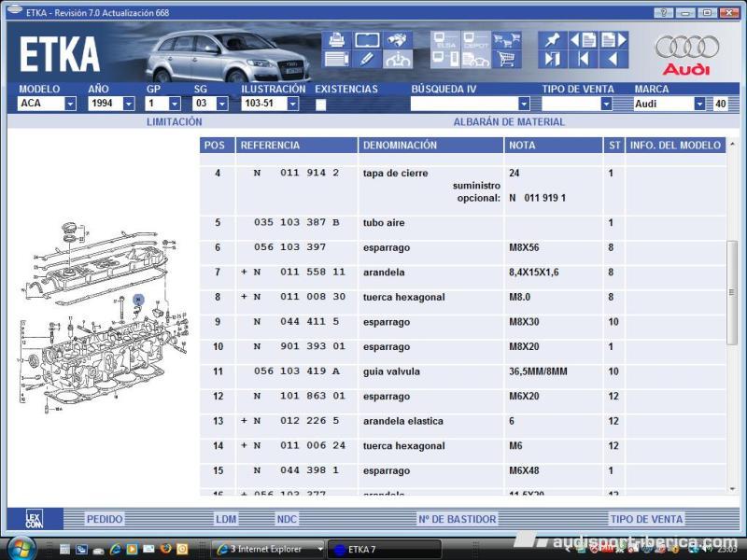
Task: Select the row 'guia valvula'
Action: click(463, 371)
